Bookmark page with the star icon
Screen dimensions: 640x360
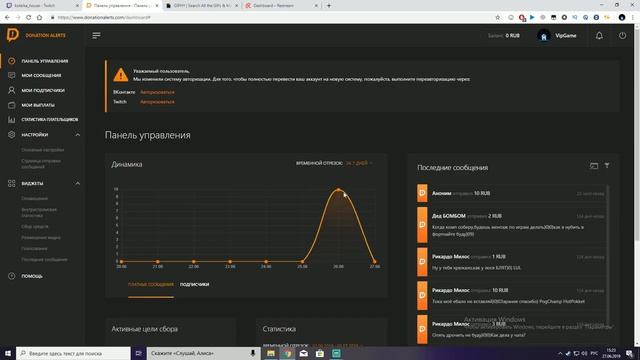click(497, 17)
